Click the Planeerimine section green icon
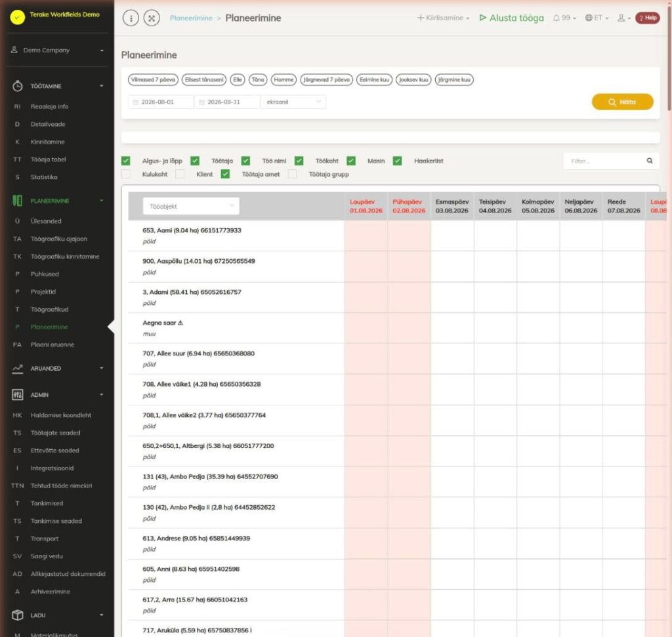 coord(17,201)
